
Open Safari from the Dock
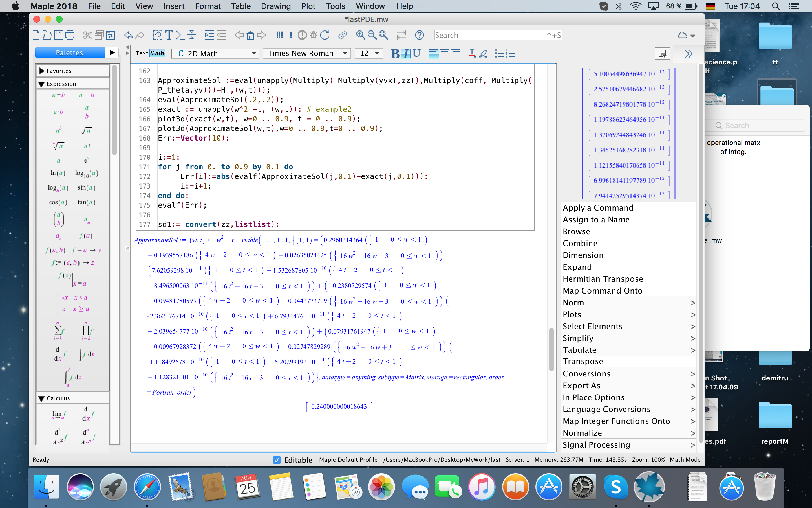click(x=147, y=487)
